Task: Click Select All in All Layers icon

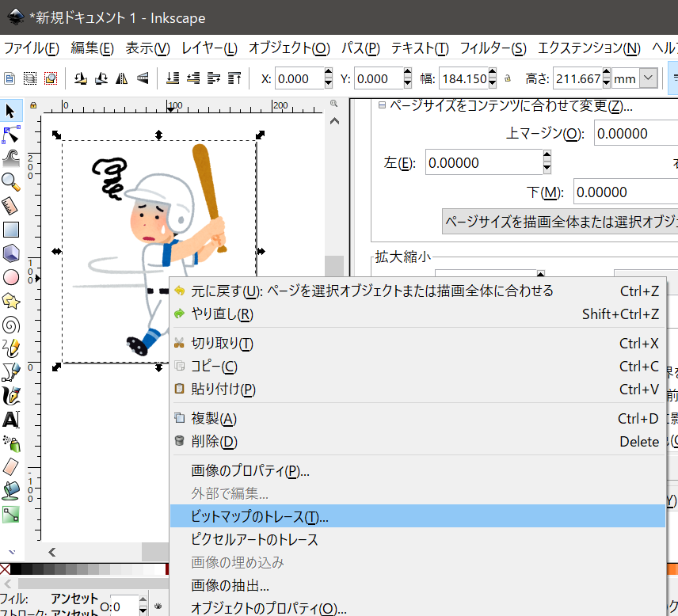Action: [x=30, y=78]
